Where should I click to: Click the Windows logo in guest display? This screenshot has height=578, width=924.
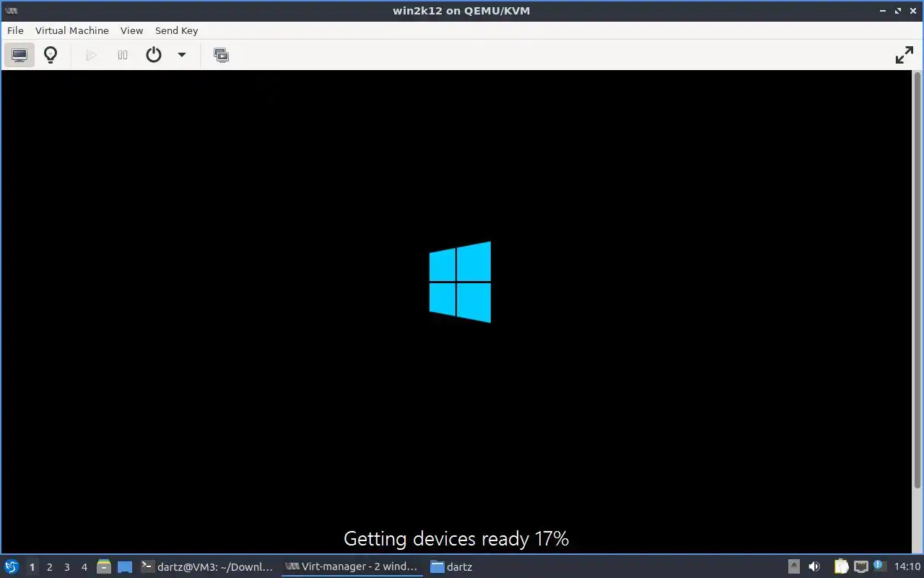[x=460, y=282]
